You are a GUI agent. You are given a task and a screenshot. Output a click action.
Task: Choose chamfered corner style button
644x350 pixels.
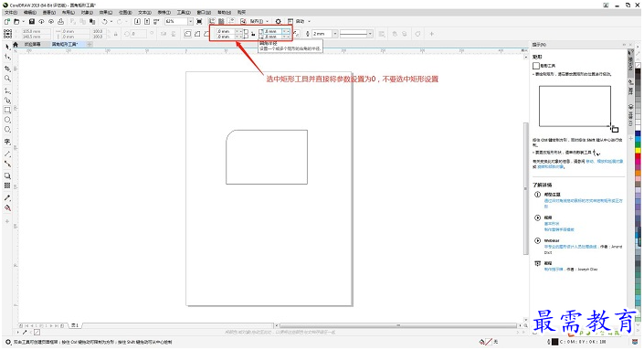coord(206,34)
